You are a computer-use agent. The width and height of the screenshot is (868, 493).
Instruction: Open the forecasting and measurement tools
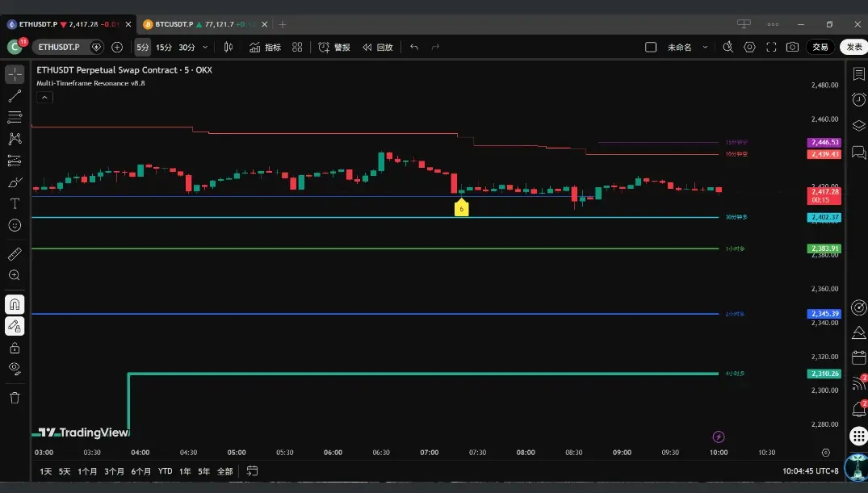tap(15, 161)
